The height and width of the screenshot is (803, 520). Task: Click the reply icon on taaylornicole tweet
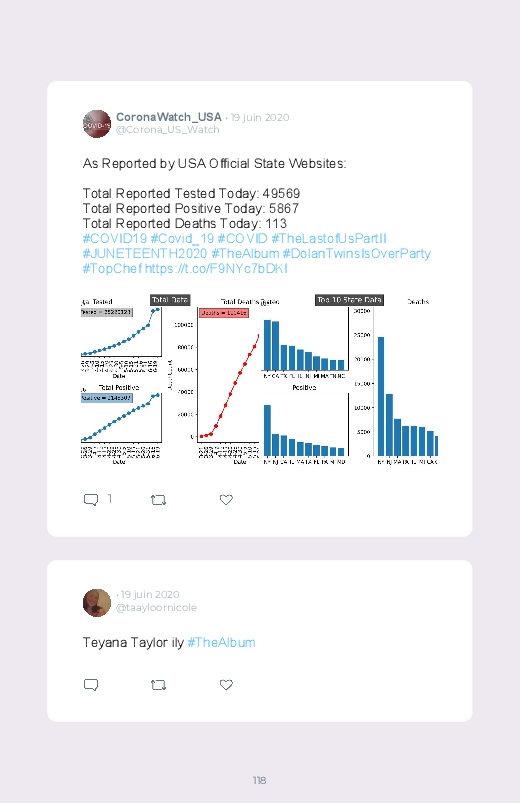pyautogui.click(x=91, y=685)
